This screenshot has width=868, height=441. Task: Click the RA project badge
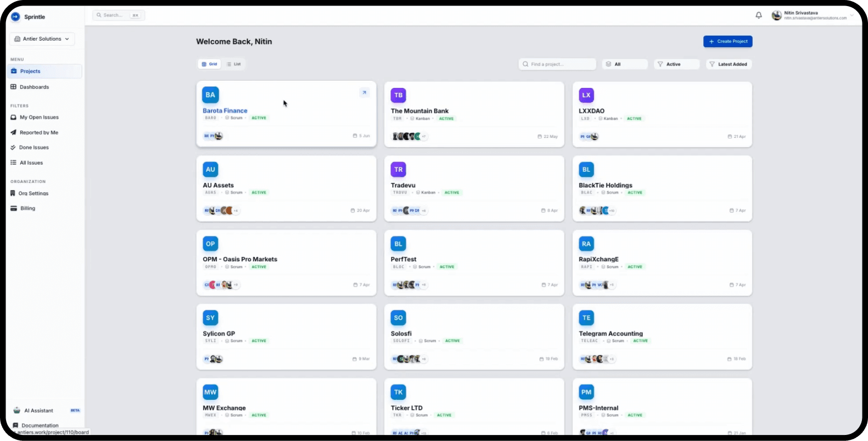pyautogui.click(x=586, y=243)
